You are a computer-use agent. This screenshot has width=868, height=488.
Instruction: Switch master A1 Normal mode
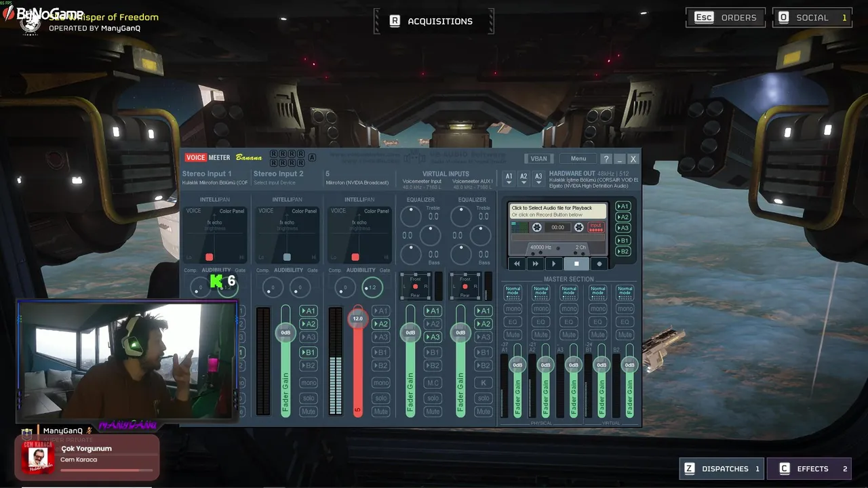[x=513, y=291]
